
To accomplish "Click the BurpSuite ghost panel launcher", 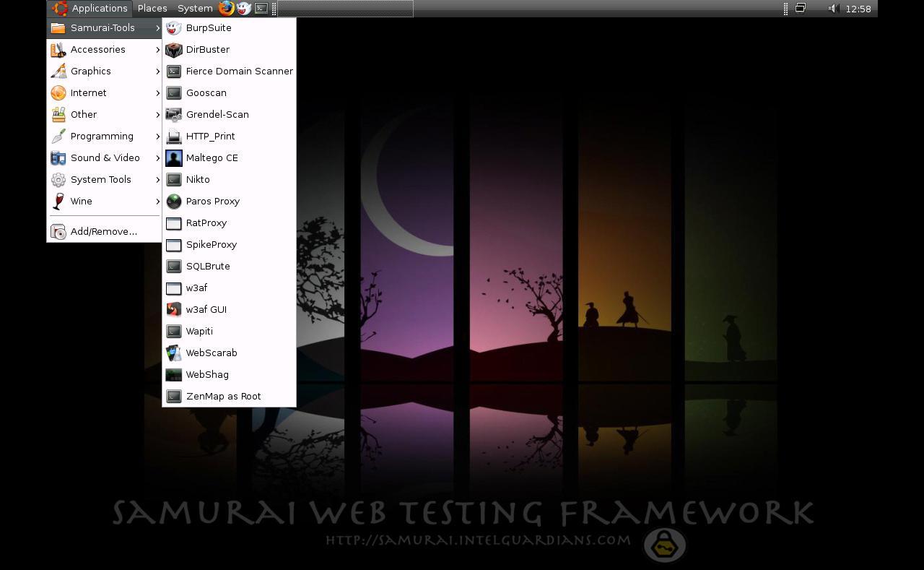I will pos(243,8).
